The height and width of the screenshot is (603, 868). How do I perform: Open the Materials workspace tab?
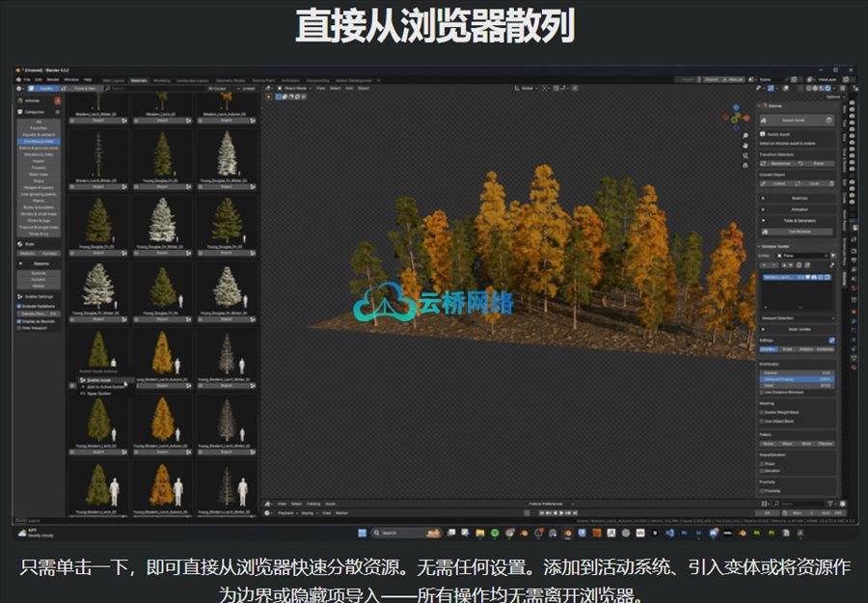pyautogui.click(x=139, y=80)
